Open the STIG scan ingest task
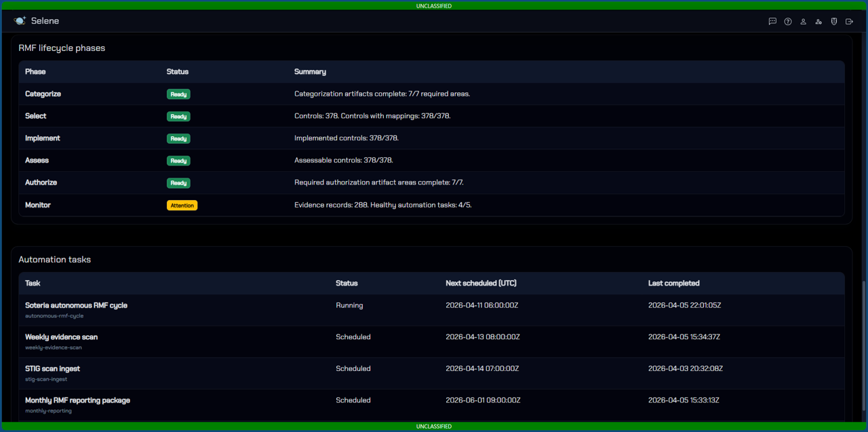This screenshot has width=868, height=432. pos(52,369)
